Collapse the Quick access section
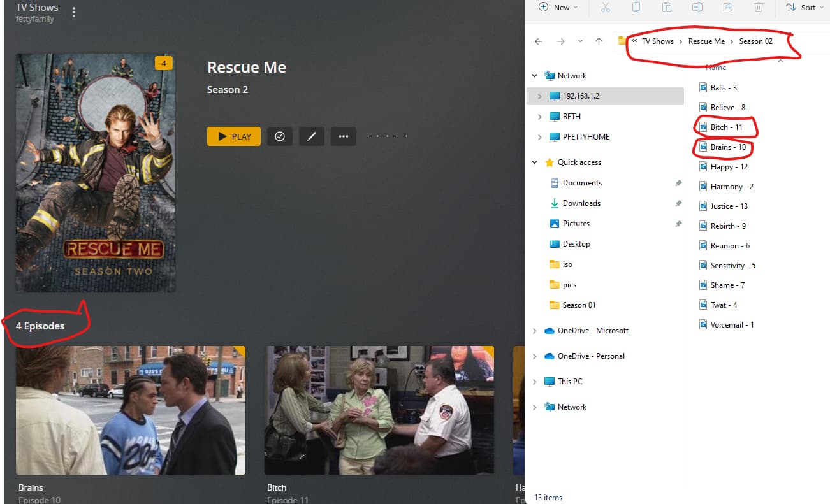 (535, 162)
